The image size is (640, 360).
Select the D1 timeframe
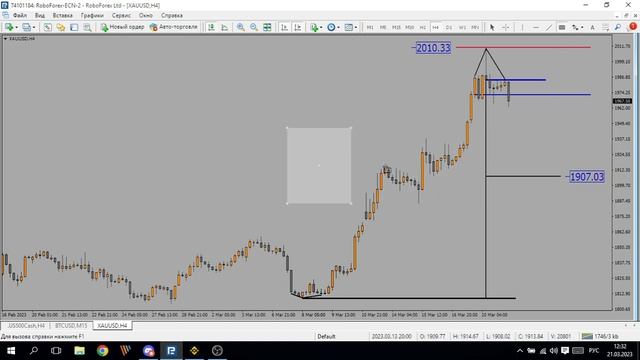(449, 27)
